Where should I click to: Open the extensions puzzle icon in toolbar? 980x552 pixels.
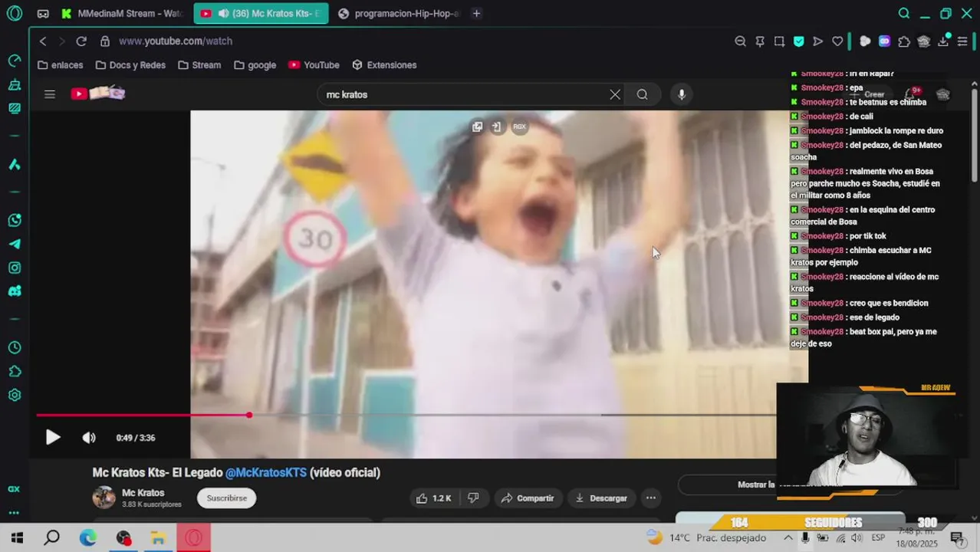click(904, 41)
